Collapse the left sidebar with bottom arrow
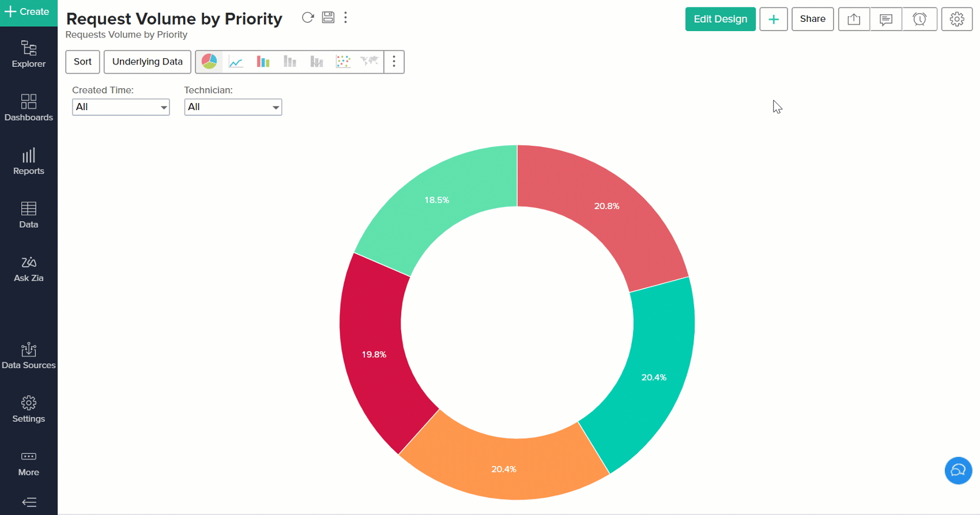Screen dimensions: 980x515 pyautogui.click(x=29, y=502)
